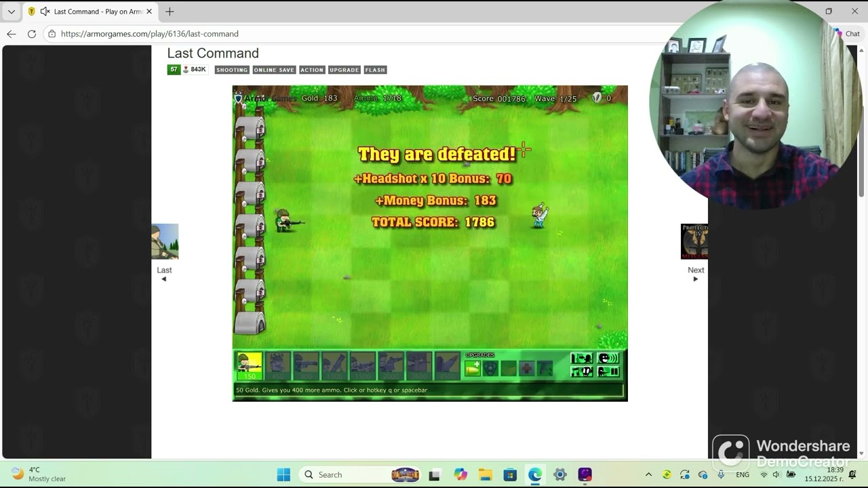Switch to the Last Command tab
868x488 pixels.
[x=91, y=12]
